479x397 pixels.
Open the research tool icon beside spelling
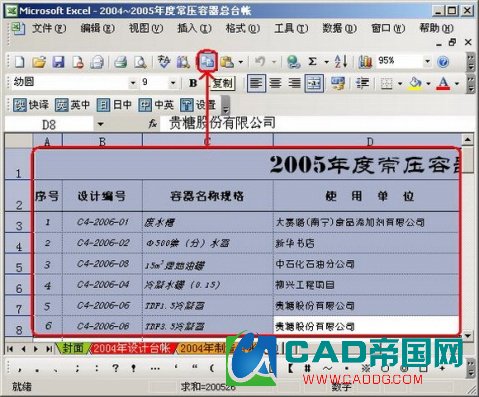tap(183, 62)
